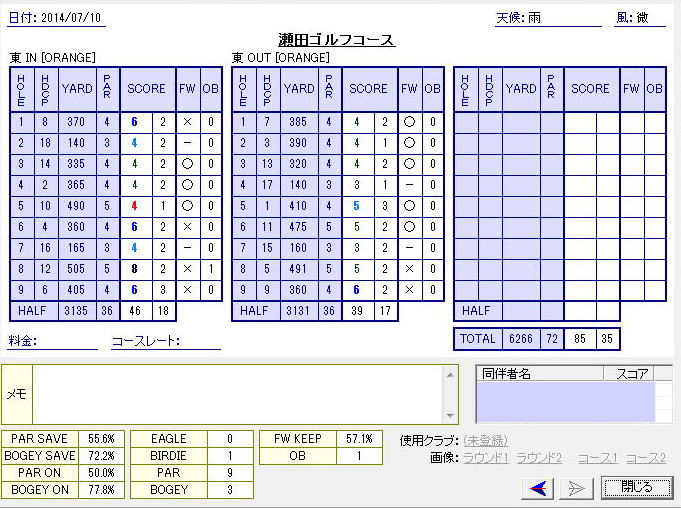Click FW KEEP value 57.1%
The height and width of the screenshot is (508, 681).
[359, 439]
